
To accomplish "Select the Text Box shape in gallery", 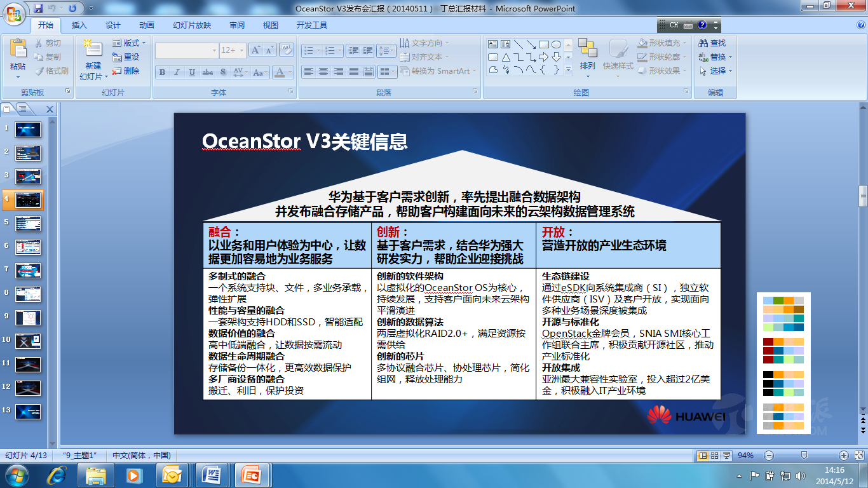I will (493, 44).
